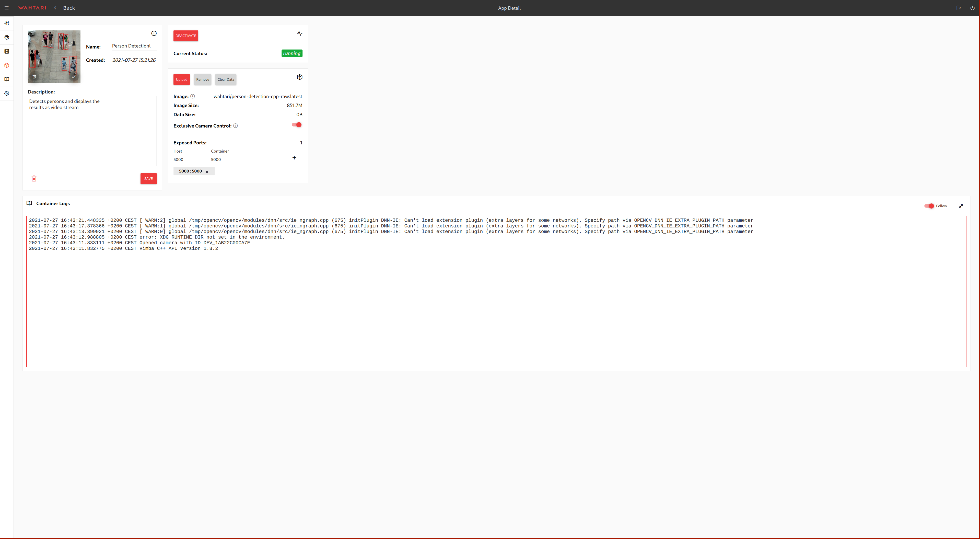Viewport: 980px width, 539px height.
Task: Edit the app thumbnail with pencil icon
Action: (74, 76)
